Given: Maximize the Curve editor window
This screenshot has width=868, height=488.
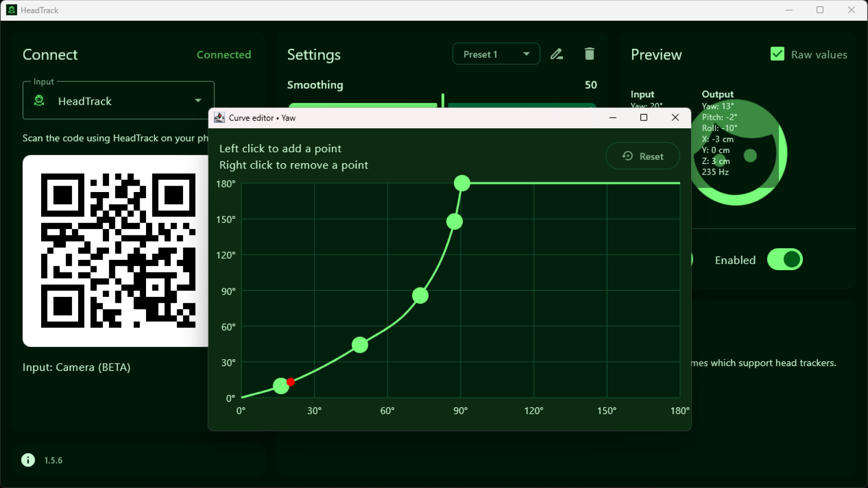Looking at the screenshot, I should point(644,117).
